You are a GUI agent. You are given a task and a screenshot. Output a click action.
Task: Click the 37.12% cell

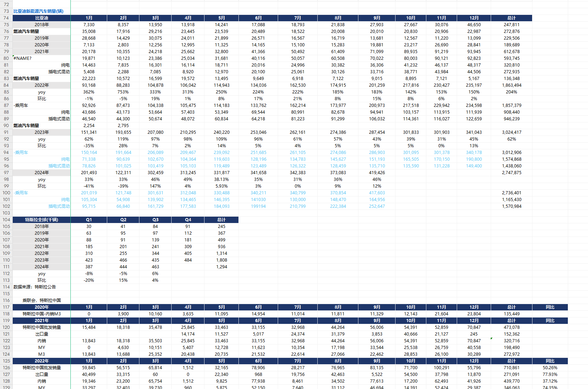[x=550, y=381]
